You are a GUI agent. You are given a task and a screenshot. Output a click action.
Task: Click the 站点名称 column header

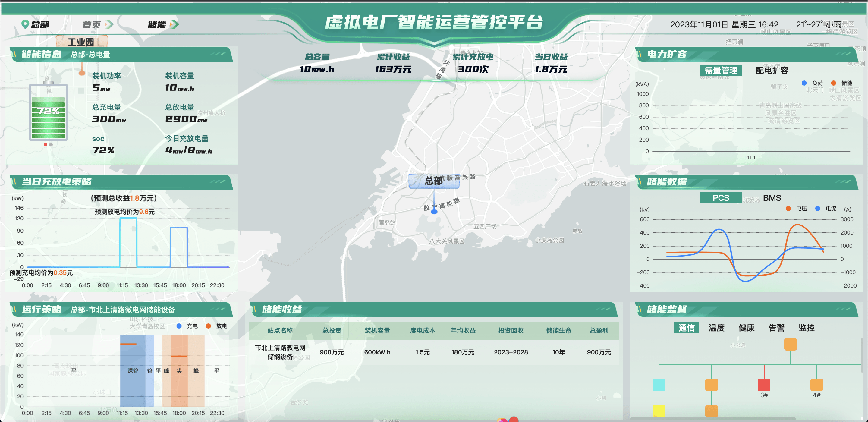click(x=280, y=330)
